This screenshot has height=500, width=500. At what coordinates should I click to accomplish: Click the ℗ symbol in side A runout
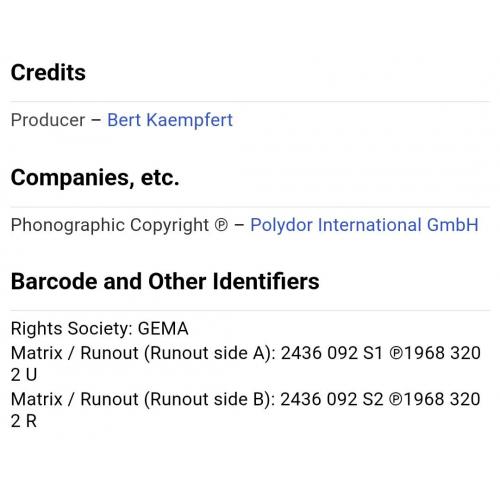[396, 353]
